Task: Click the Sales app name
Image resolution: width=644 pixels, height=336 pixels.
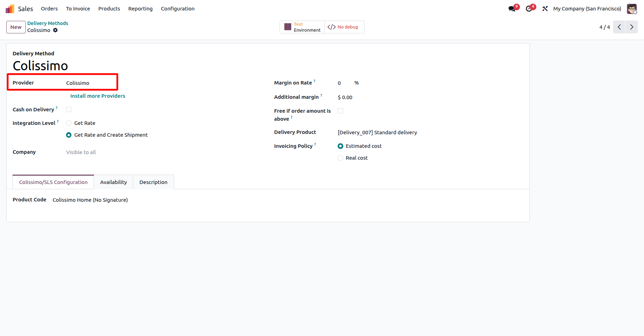Action: tap(25, 9)
